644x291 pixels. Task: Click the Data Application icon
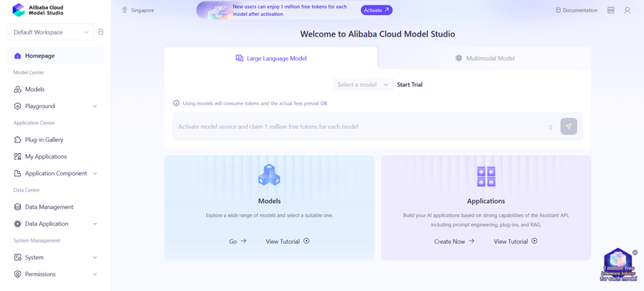18,224
